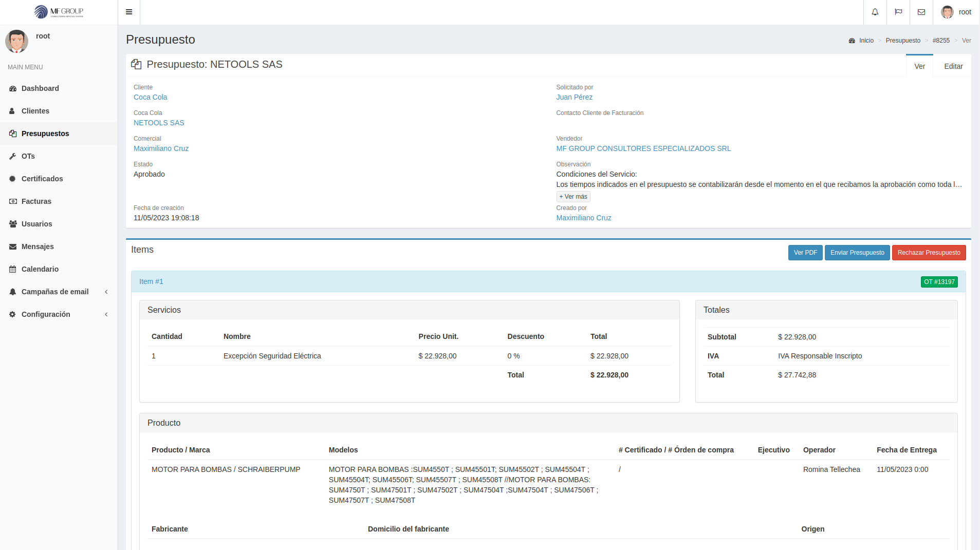Click the IVA Responsable Inscripto value

click(820, 356)
